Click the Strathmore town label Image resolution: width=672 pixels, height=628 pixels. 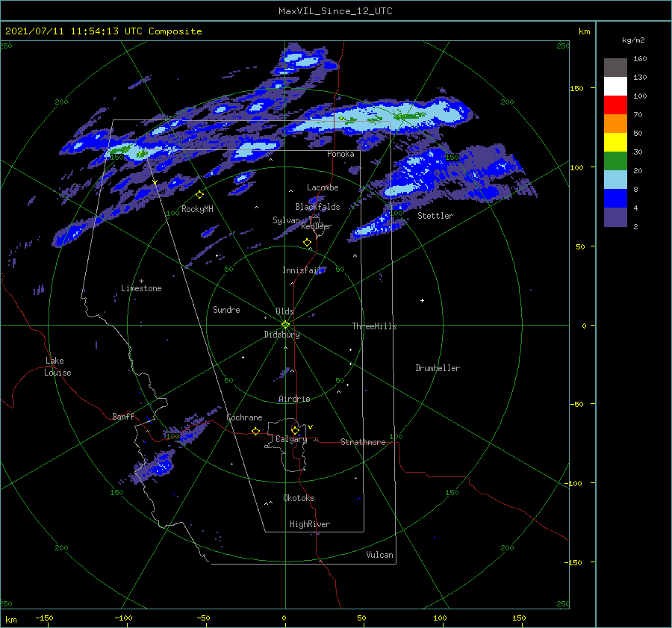point(363,442)
